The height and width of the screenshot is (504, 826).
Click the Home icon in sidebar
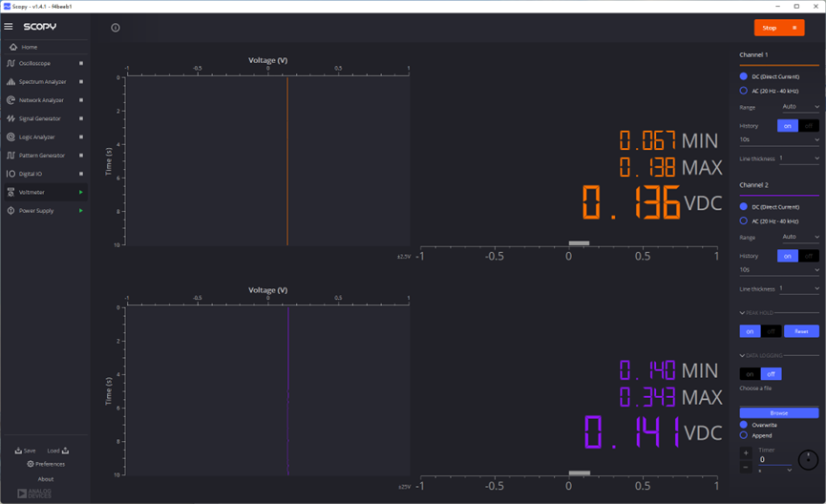point(13,47)
